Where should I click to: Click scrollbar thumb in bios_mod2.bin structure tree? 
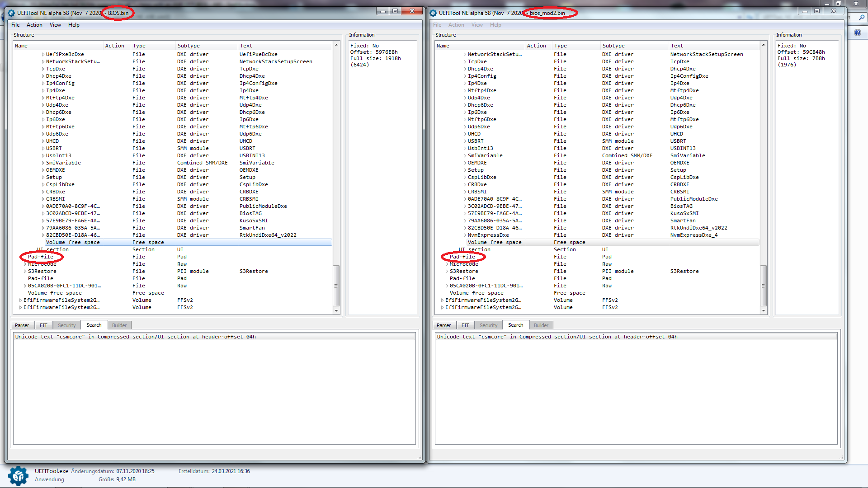coord(764,286)
